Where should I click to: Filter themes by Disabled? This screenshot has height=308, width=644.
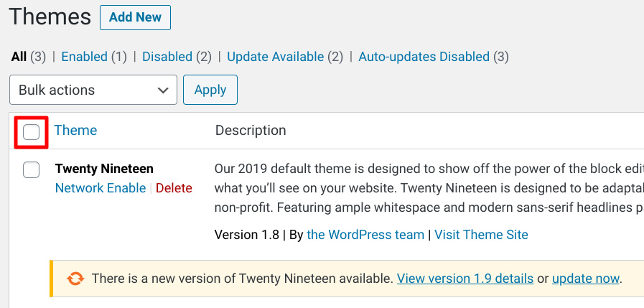[x=167, y=57]
